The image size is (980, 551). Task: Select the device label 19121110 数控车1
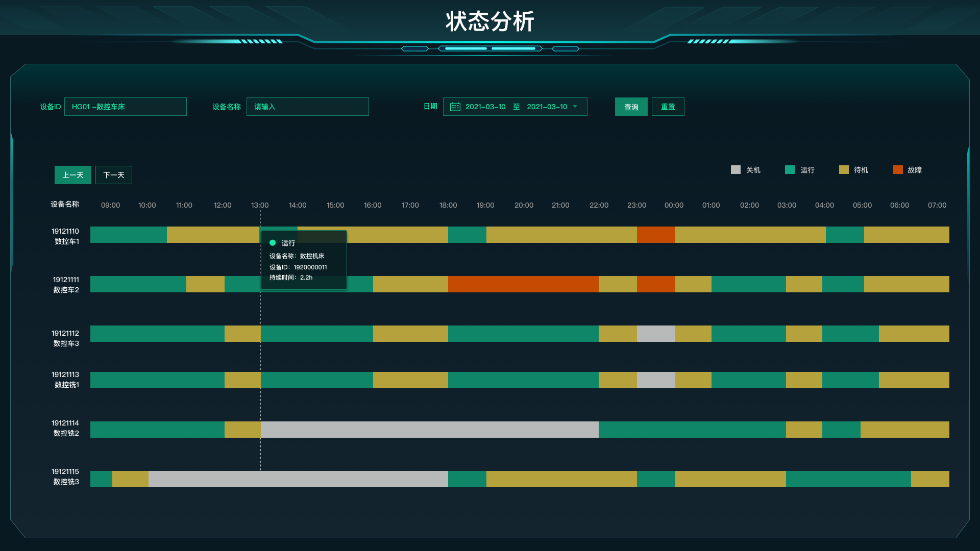point(65,236)
